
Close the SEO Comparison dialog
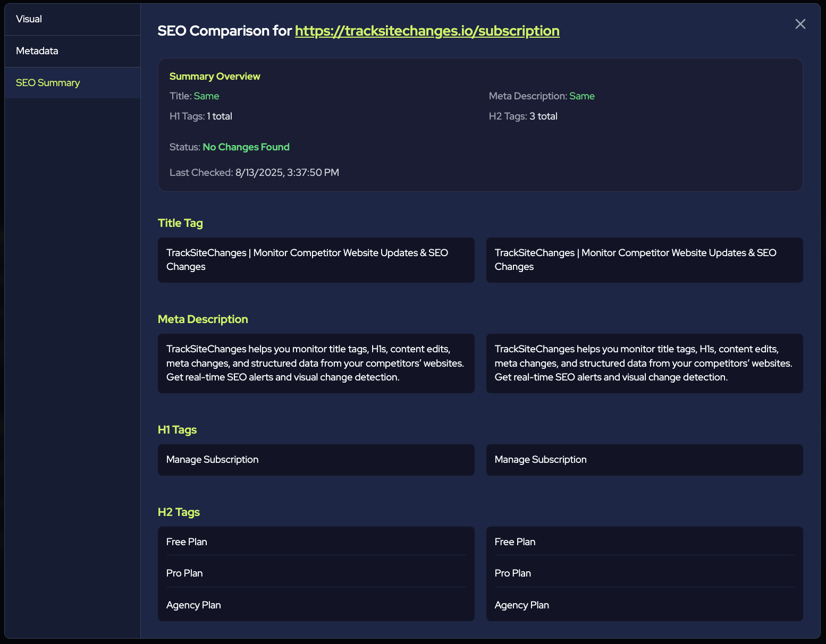[800, 24]
